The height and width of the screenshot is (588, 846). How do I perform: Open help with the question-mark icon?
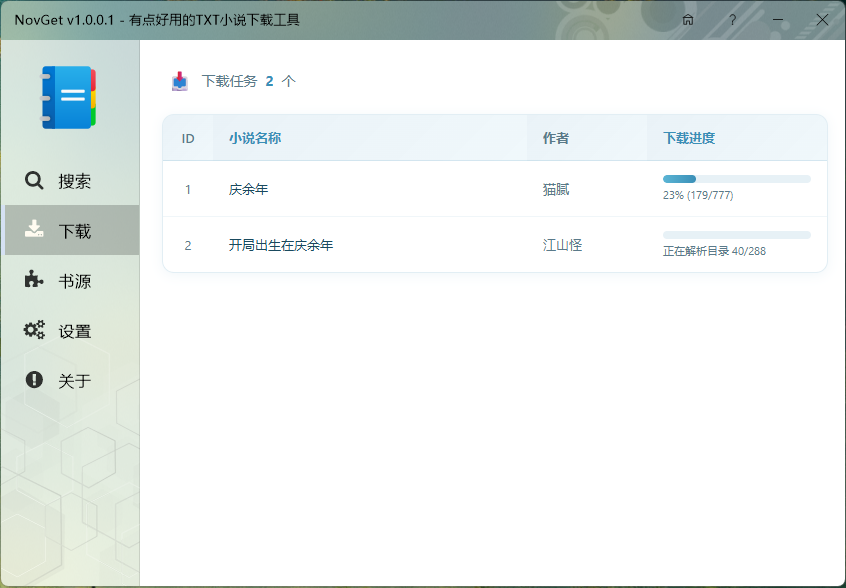pyautogui.click(x=732, y=19)
